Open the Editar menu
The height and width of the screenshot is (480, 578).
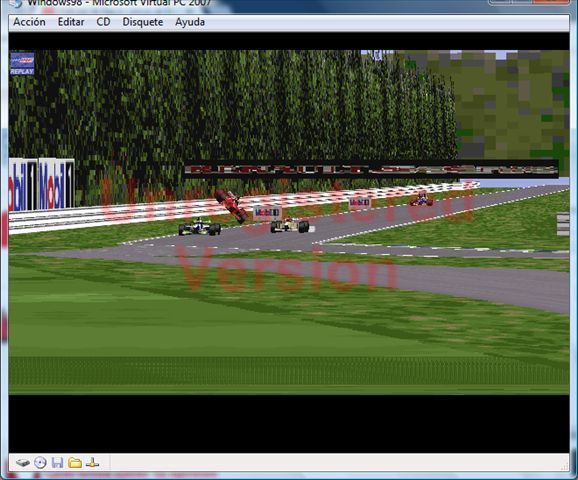tap(71, 22)
